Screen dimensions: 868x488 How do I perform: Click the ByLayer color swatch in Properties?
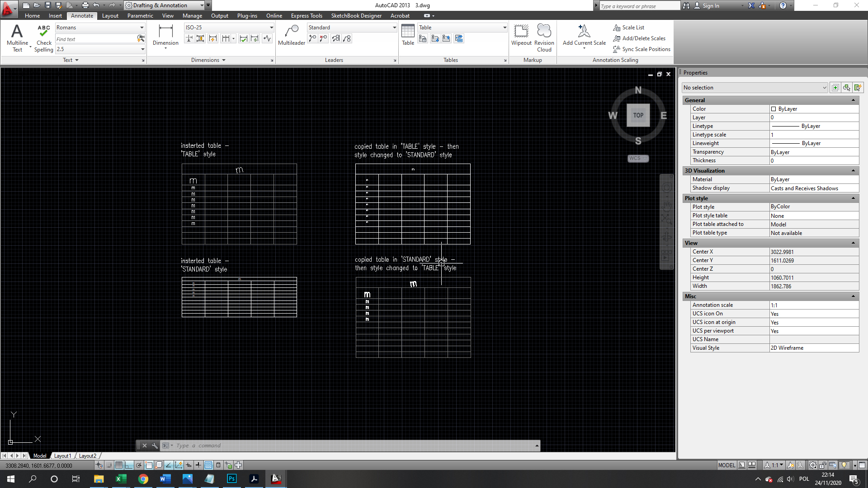pyautogui.click(x=773, y=109)
